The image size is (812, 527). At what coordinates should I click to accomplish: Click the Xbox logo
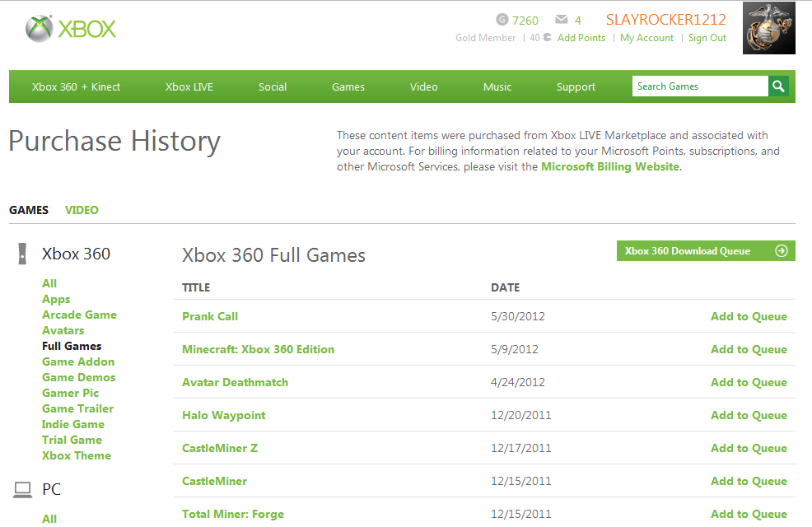tap(71, 29)
